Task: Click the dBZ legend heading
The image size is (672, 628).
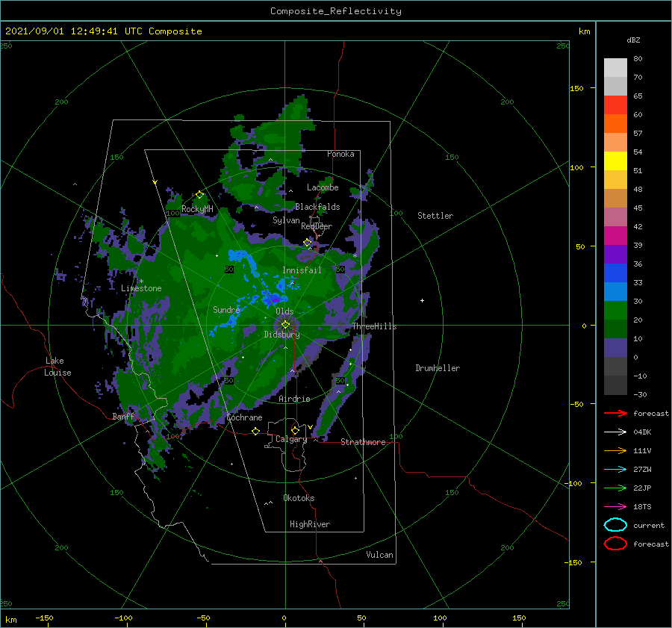Action: (633, 40)
